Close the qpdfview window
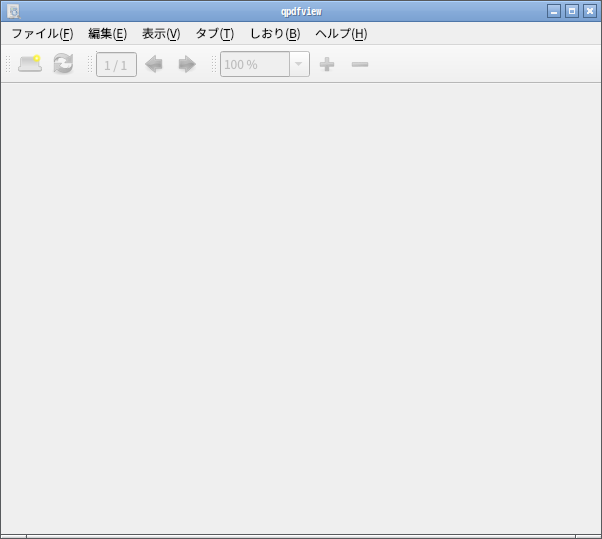The width and height of the screenshot is (602, 539). 590,11
